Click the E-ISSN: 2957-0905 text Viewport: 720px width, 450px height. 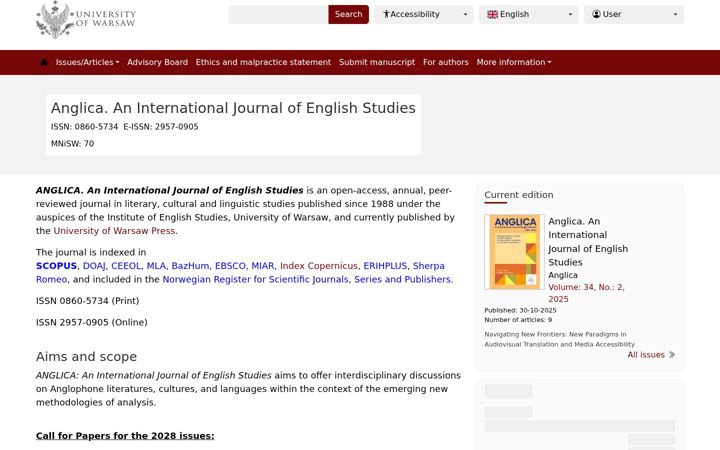coord(161,127)
